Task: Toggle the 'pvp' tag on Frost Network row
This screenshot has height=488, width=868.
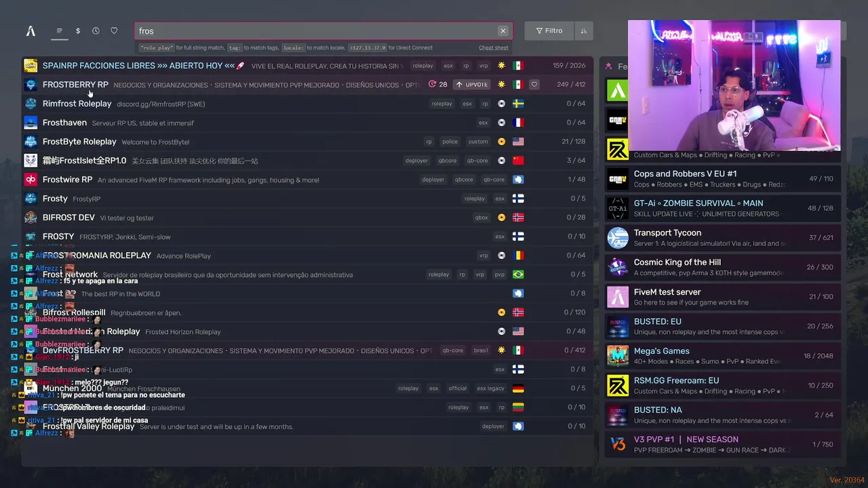Action: point(500,274)
